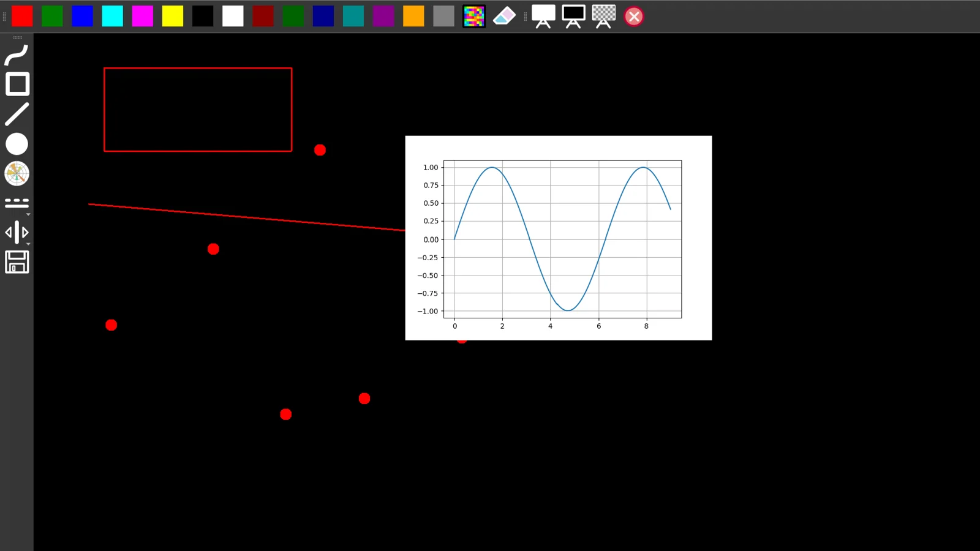Select the straight line tool

pos(17,114)
